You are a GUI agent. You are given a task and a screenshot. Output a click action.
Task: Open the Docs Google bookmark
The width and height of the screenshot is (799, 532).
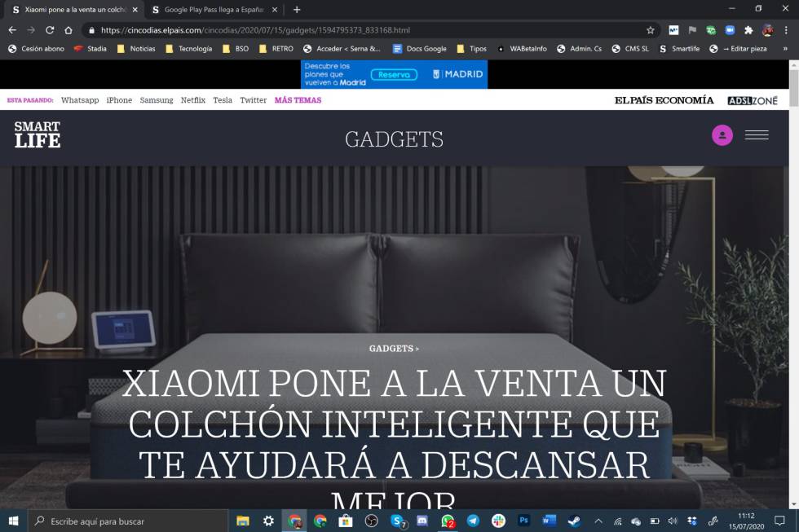(x=419, y=49)
